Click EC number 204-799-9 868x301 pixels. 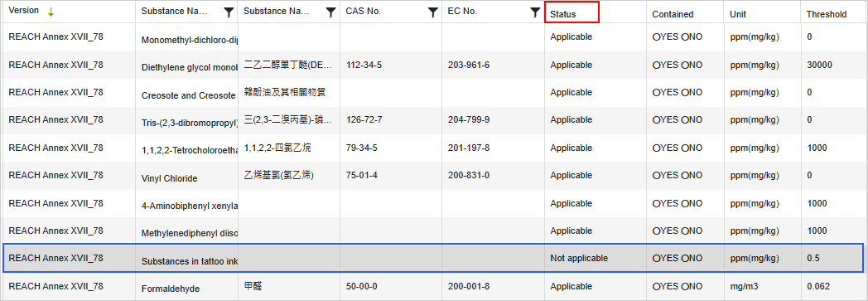click(468, 119)
